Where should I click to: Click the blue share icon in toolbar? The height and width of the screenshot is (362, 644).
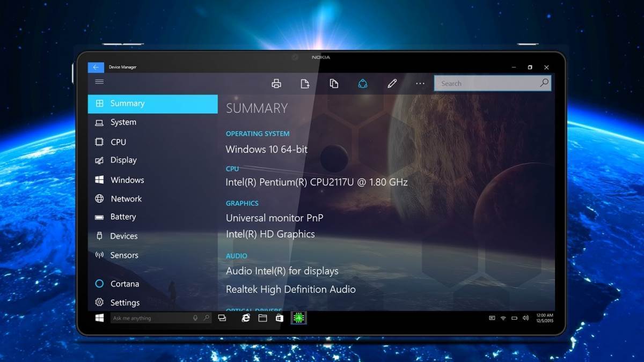click(x=363, y=84)
